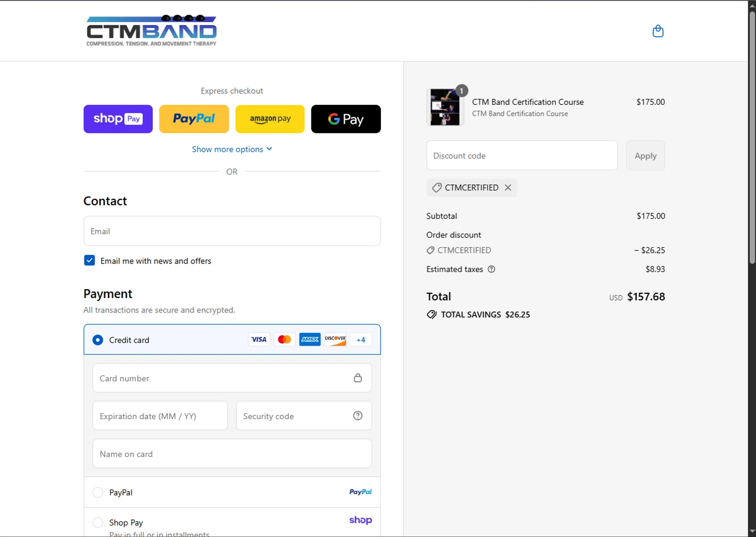The height and width of the screenshot is (537, 756).
Task: Click the Subtotal $175.00 value
Action: pos(651,216)
